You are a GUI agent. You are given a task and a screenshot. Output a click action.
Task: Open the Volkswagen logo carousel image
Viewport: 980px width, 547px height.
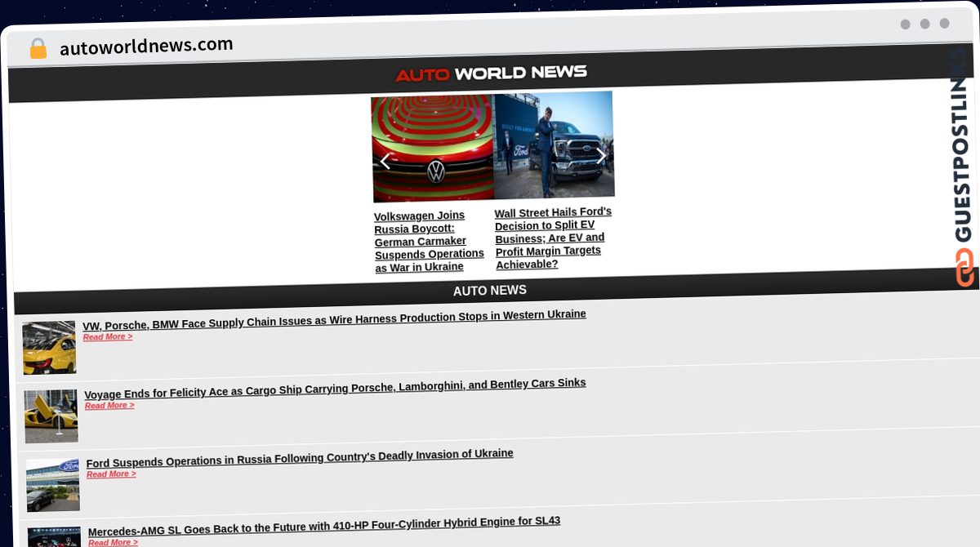coord(433,148)
